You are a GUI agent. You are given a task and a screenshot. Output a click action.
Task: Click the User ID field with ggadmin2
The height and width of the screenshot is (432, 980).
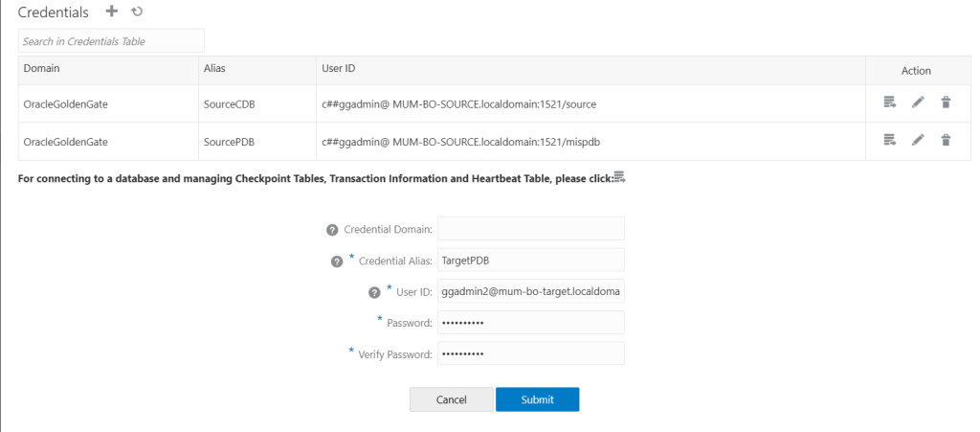coord(530,291)
